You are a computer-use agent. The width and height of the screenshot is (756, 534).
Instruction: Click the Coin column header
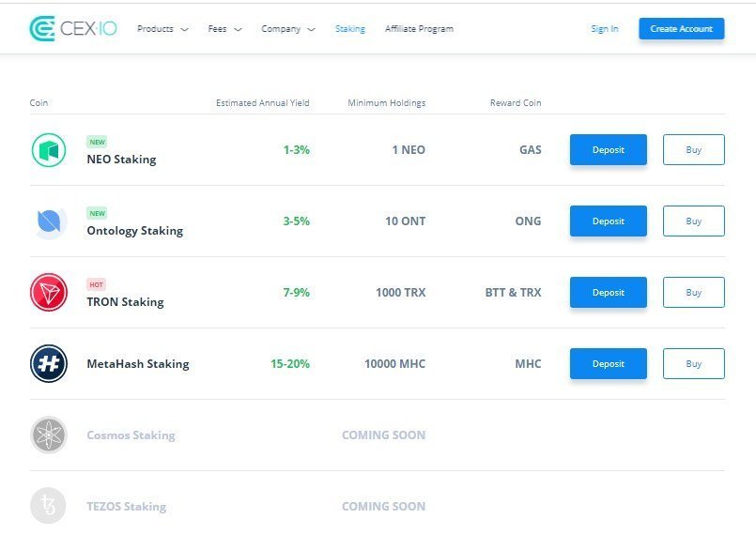click(39, 102)
